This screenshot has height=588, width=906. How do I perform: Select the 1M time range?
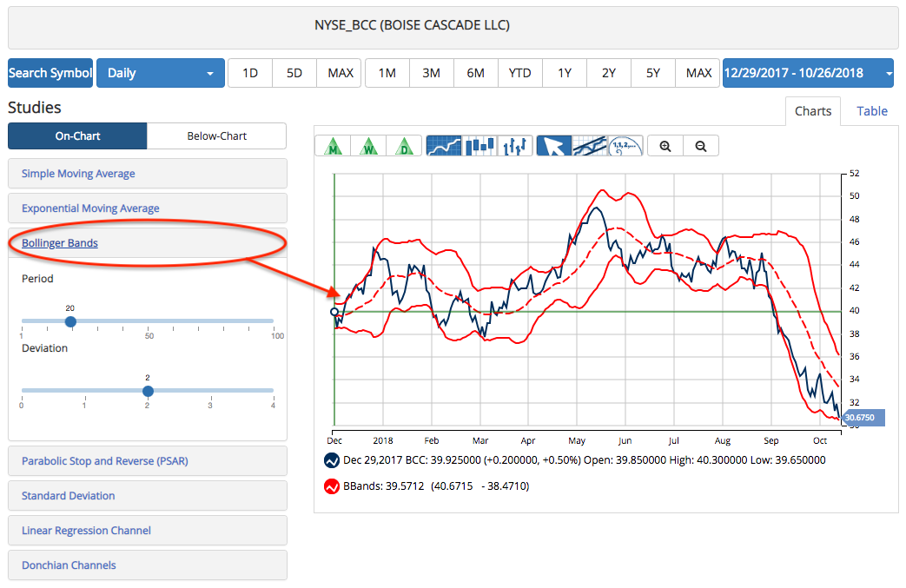pyautogui.click(x=387, y=73)
